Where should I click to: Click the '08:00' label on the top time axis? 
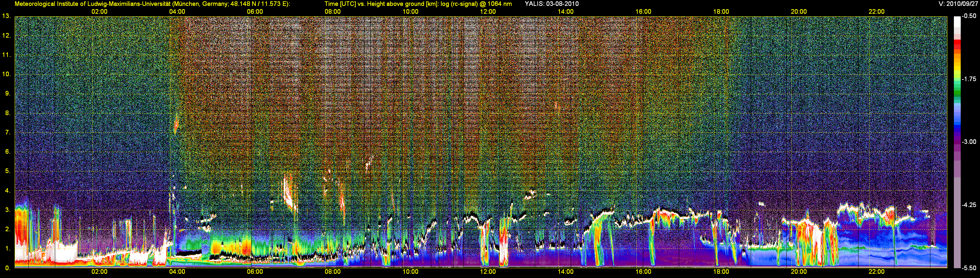(x=333, y=12)
